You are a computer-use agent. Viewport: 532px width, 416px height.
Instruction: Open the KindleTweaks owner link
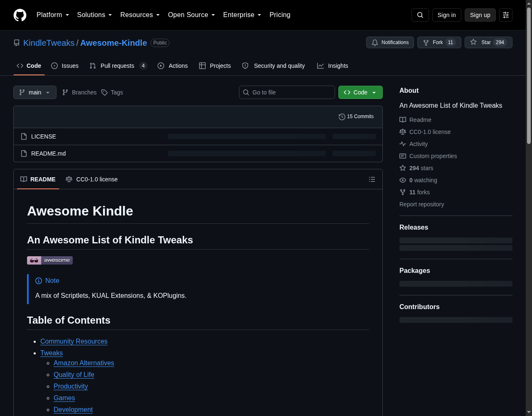pos(49,43)
